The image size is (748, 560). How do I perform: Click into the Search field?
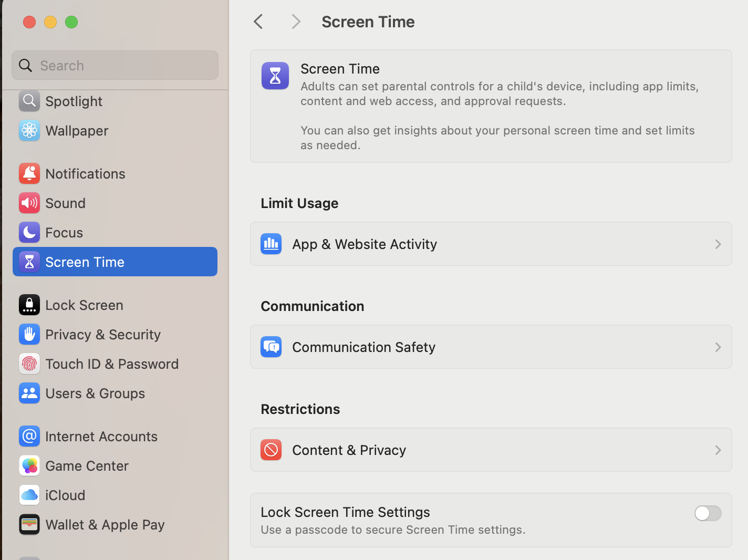(115, 65)
